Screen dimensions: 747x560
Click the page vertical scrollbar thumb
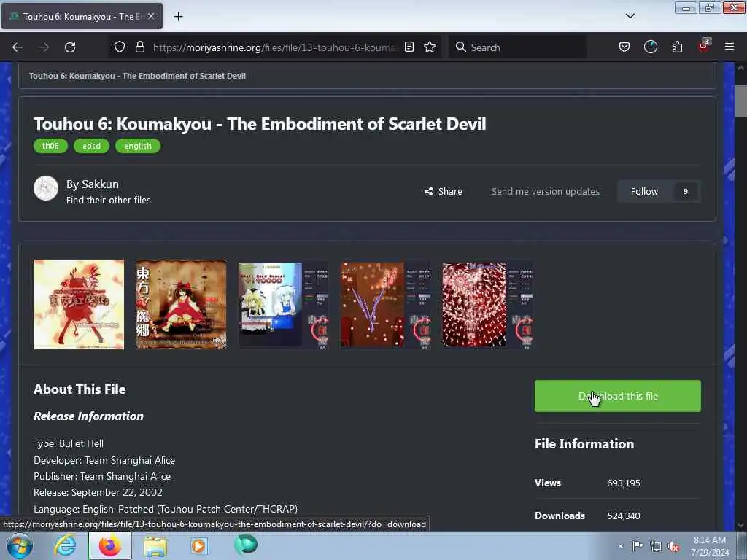[740, 101]
